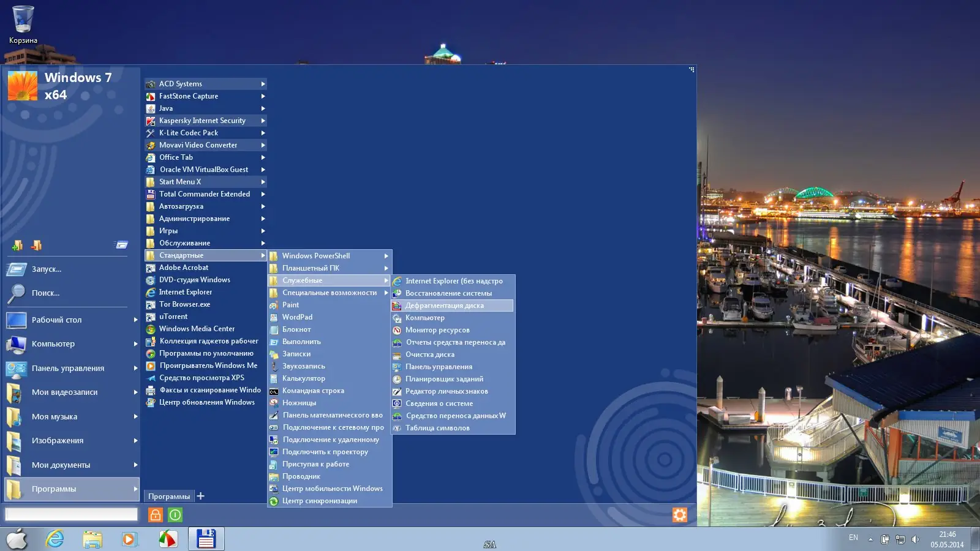Open Центр обновления Windows in the programs list
The image size is (980, 551).
pyautogui.click(x=206, y=402)
